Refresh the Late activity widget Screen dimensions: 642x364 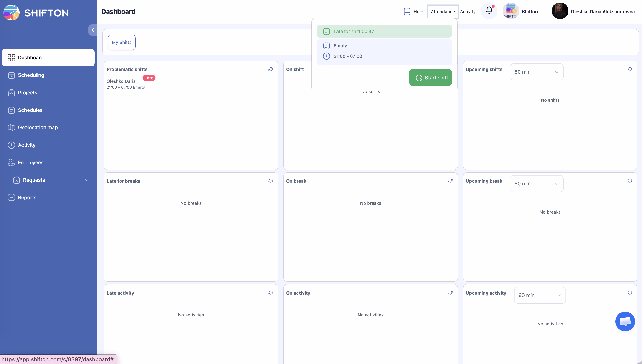(x=271, y=293)
